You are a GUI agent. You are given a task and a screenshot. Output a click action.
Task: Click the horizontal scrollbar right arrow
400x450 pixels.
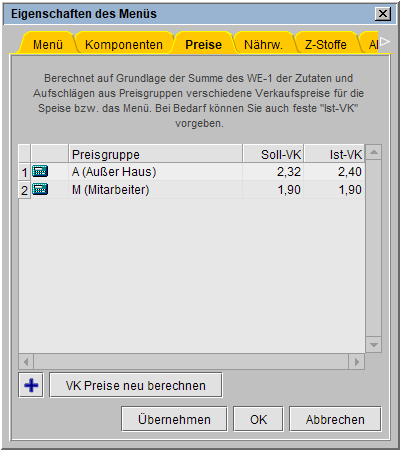tap(357, 361)
